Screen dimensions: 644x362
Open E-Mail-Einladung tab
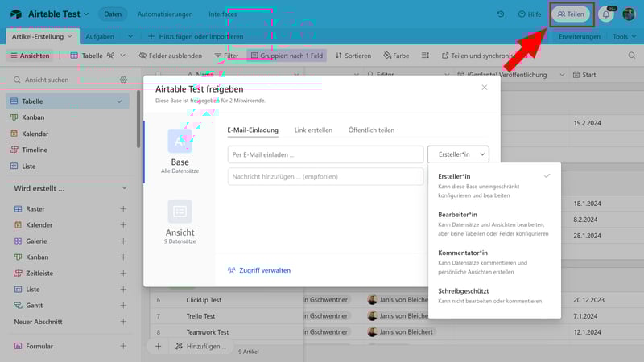pos(253,130)
